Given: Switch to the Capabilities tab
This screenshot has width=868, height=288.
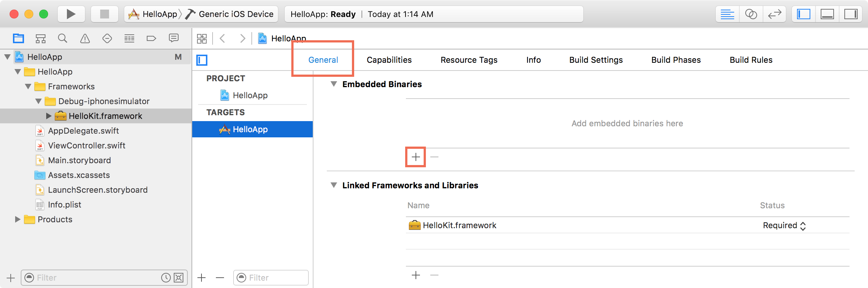Looking at the screenshot, I should [x=389, y=60].
